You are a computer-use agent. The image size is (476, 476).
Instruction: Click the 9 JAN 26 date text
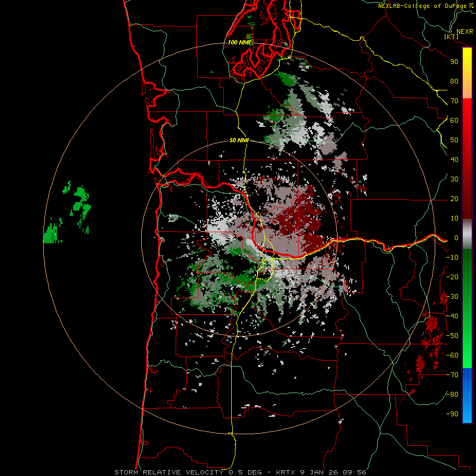(319, 472)
